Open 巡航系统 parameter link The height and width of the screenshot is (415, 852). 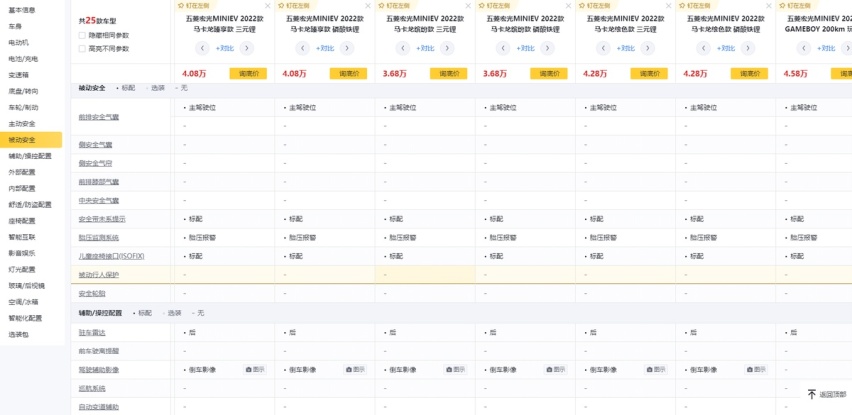click(92, 388)
